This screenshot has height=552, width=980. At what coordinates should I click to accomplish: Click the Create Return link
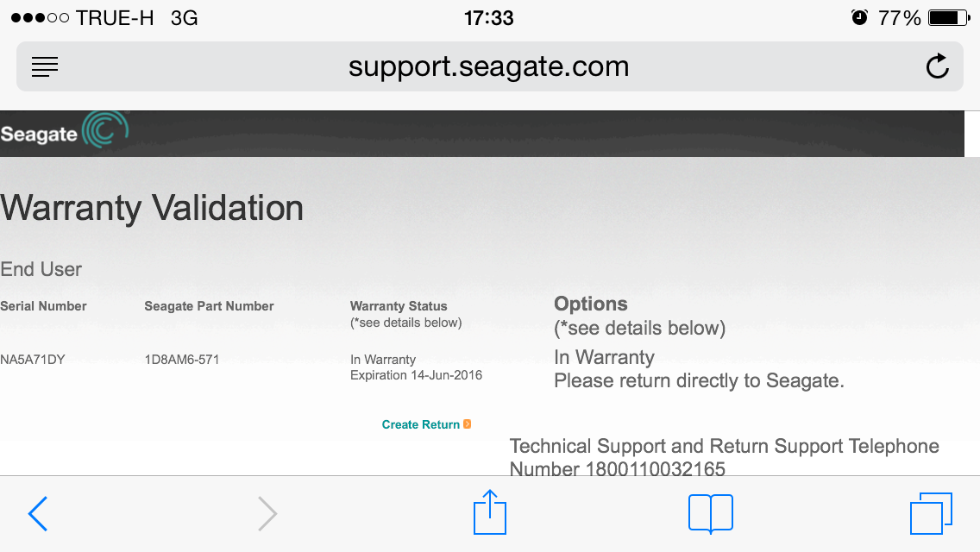(x=421, y=424)
